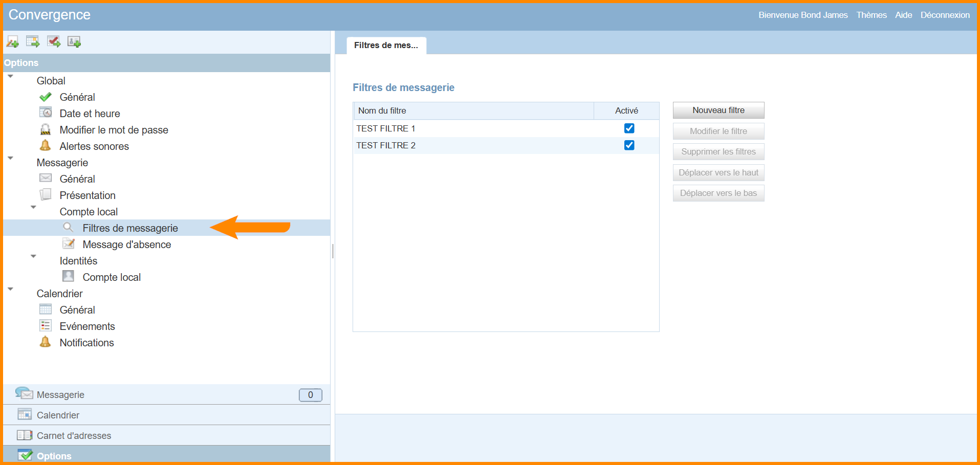980x465 pixels.
Task: Collapse the Identités subsection arrow
Action: click(33, 257)
